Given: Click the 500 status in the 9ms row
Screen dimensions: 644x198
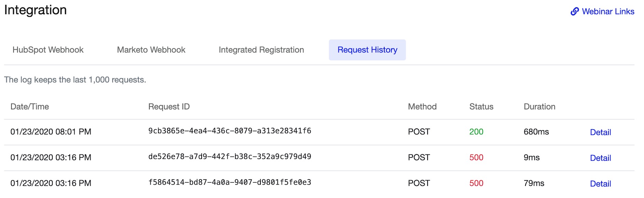Looking at the screenshot, I should click(x=476, y=158).
